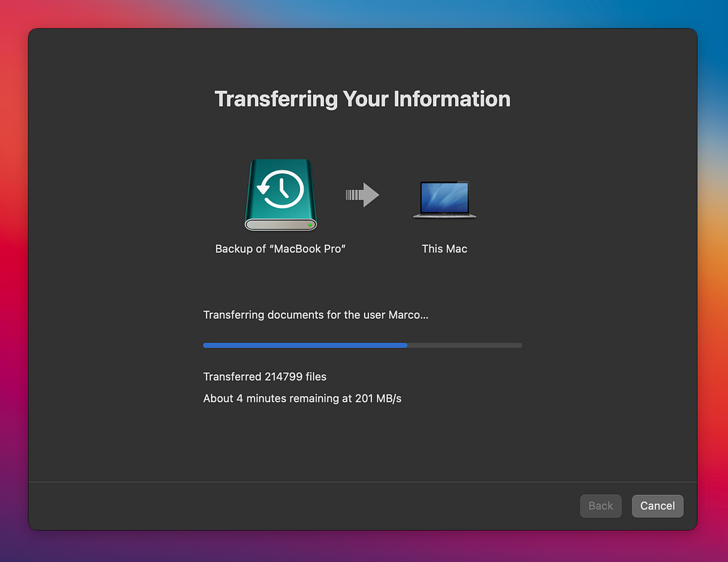
Task: Click "Transferring documents for the user Marco..." text
Action: tap(316, 315)
